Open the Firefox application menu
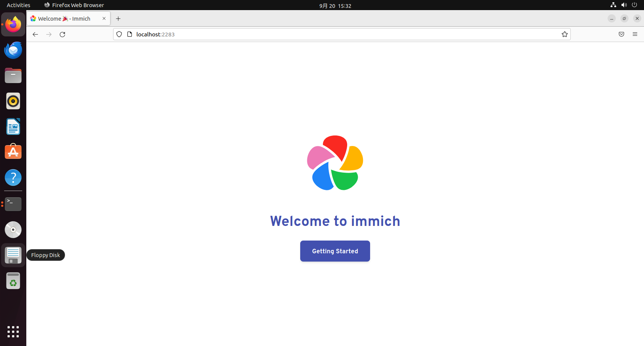Viewport: 644px width, 346px height. [x=635, y=34]
